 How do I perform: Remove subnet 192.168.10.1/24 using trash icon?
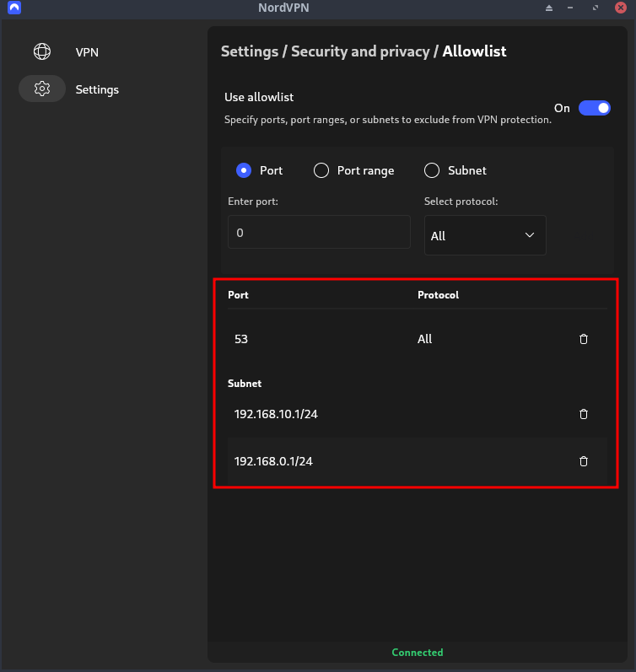click(x=583, y=414)
